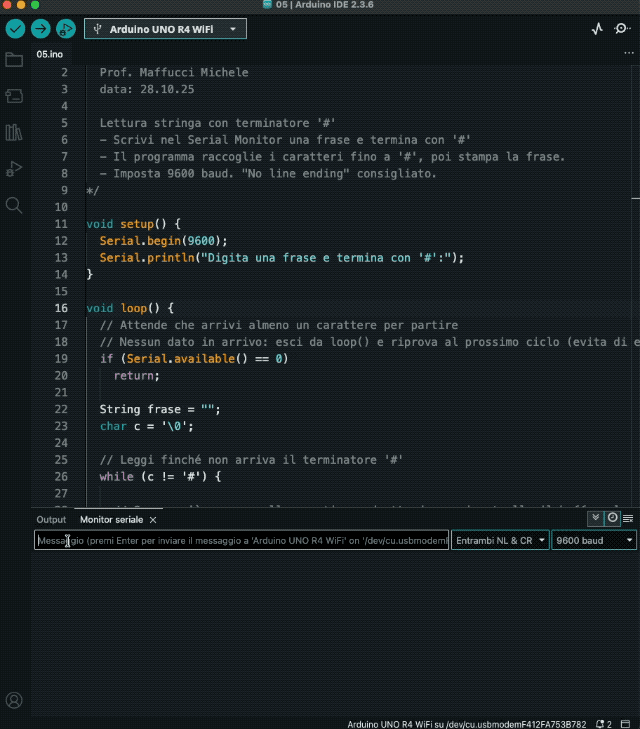Upload the sketch with the arrow button

point(41,29)
